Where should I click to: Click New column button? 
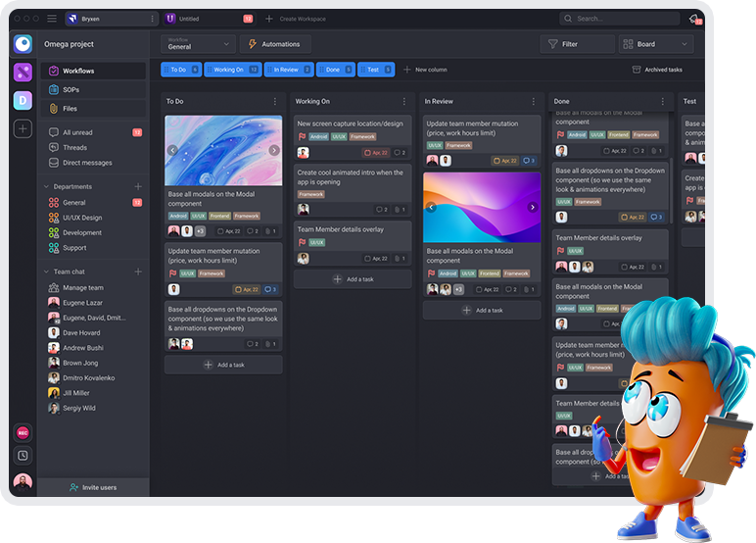click(x=425, y=70)
